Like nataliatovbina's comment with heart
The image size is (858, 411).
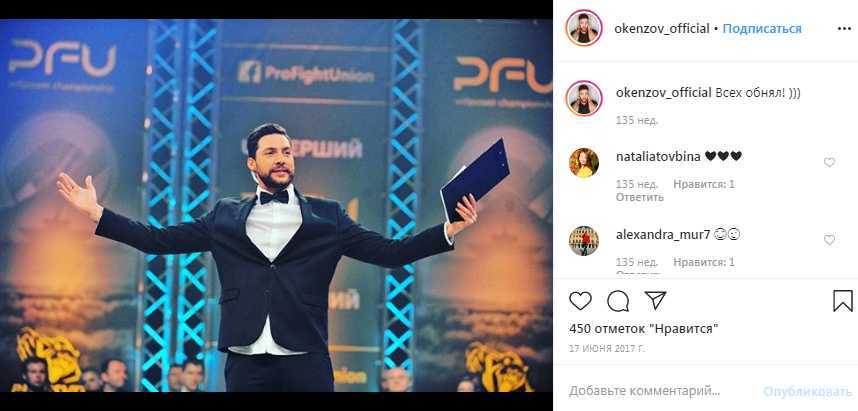[x=830, y=163]
